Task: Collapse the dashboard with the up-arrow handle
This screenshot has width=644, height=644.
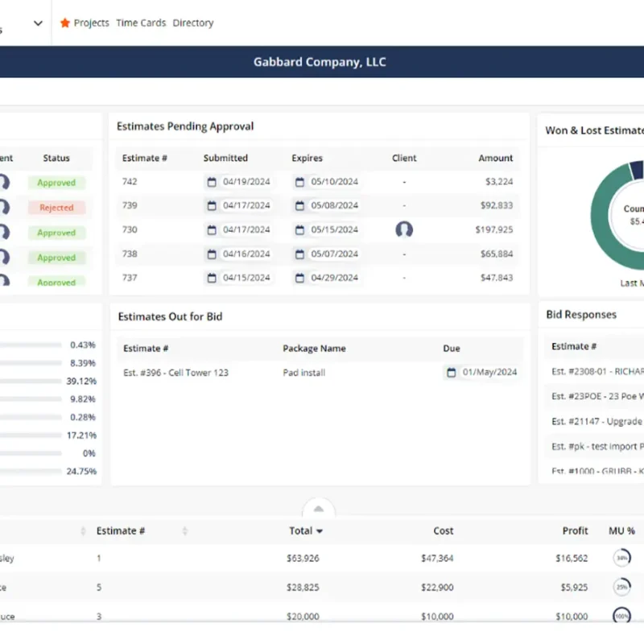Action: (319, 509)
